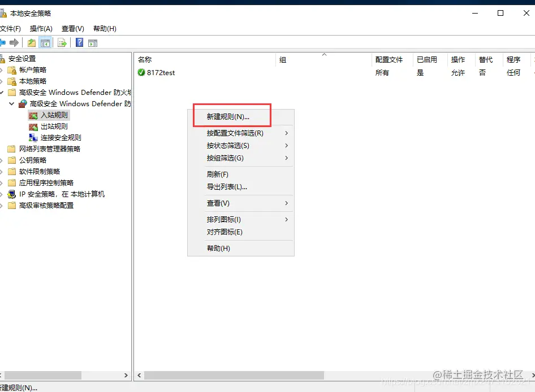Click the 公钥策略 folder icon
The height and width of the screenshot is (392, 535).
click(x=12, y=160)
